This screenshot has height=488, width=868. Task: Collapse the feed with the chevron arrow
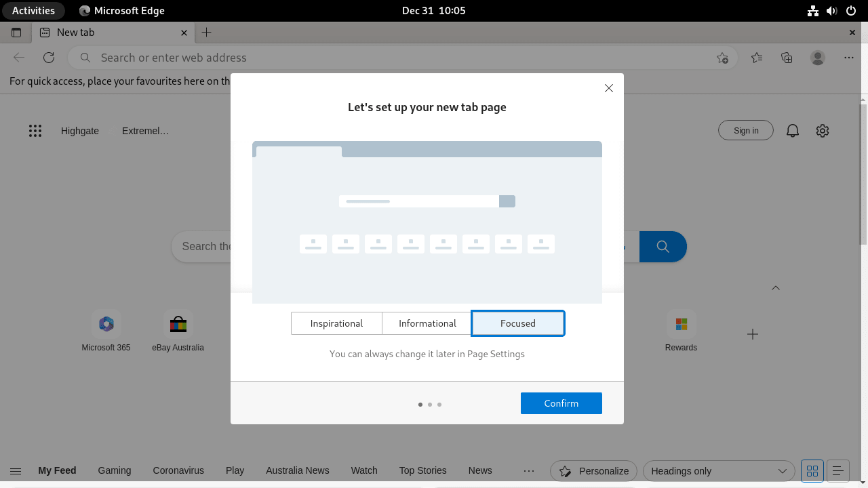pos(775,287)
